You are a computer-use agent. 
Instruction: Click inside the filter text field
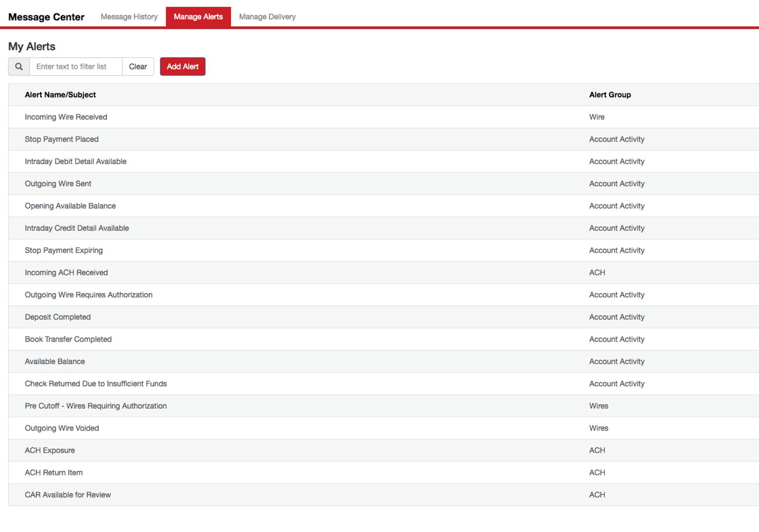[x=76, y=67]
